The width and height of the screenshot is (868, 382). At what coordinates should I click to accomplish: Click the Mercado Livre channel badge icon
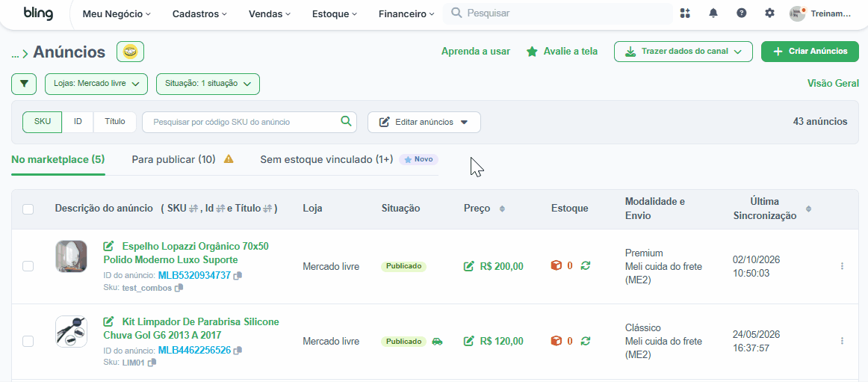[130, 52]
